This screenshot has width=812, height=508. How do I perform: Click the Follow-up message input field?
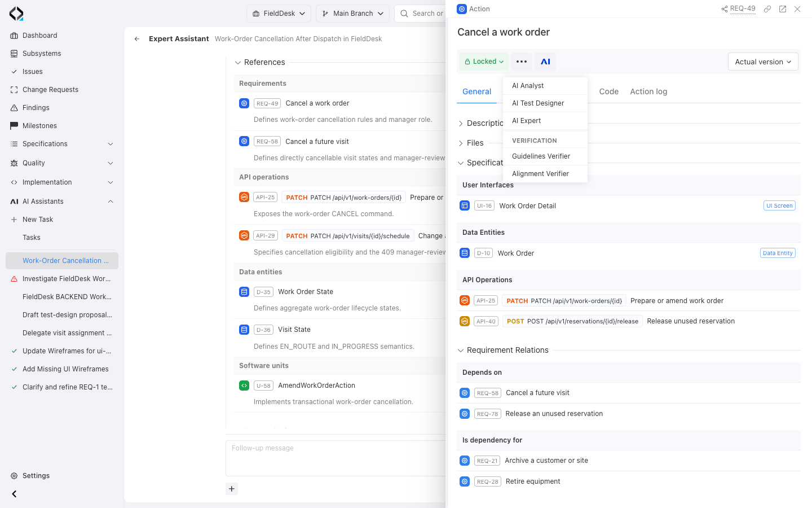tap(336, 458)
